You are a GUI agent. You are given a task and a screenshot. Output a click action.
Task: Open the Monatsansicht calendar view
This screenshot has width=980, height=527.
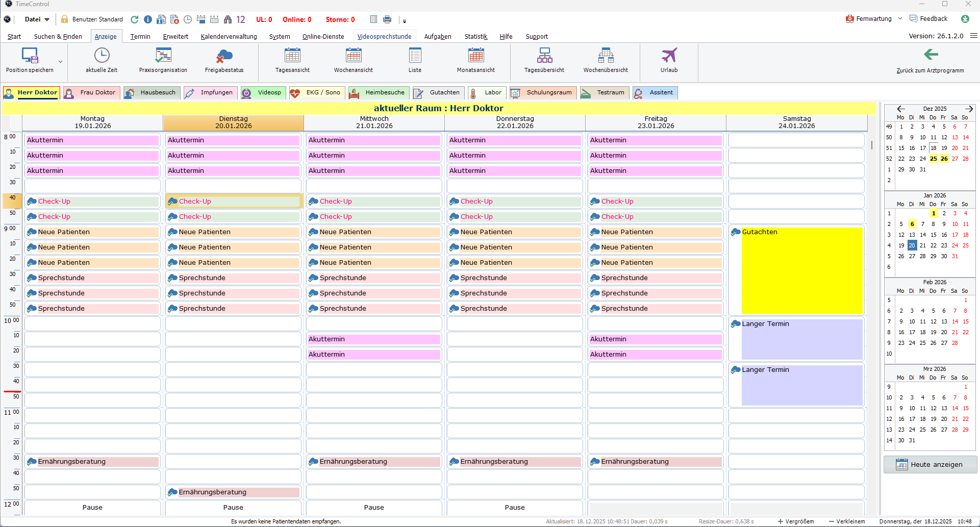coord(475,56)
